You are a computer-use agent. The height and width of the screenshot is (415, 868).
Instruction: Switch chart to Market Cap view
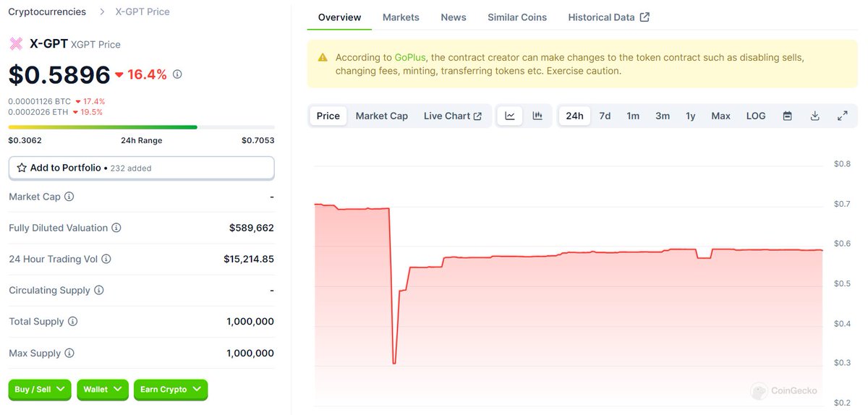382,116
